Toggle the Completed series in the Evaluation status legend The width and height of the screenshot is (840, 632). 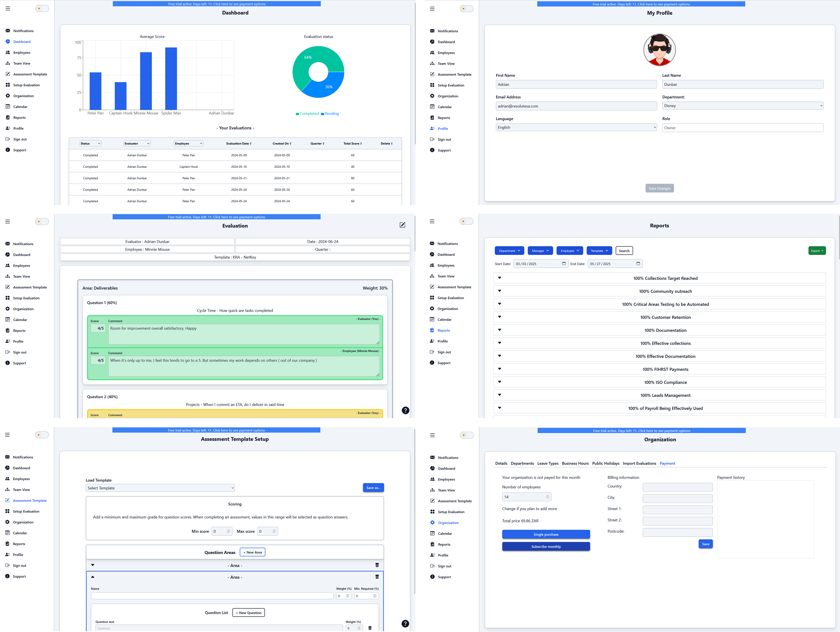(x=307, y=114)
